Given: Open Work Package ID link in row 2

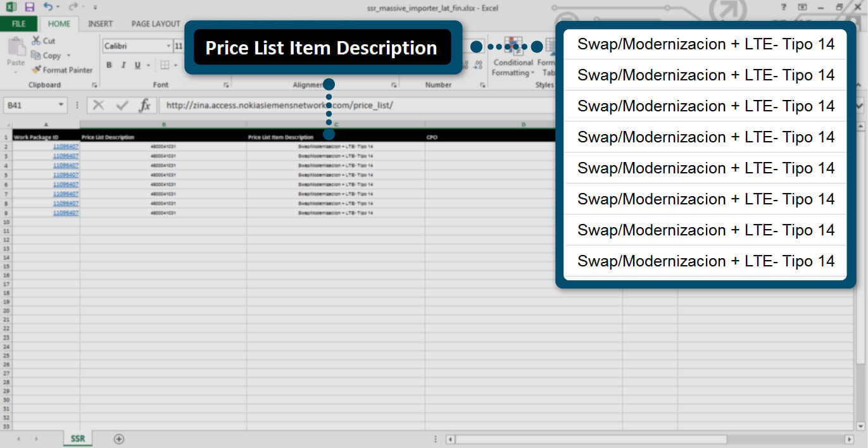Looking at the screenshot, I should click(x=65, y=146).
